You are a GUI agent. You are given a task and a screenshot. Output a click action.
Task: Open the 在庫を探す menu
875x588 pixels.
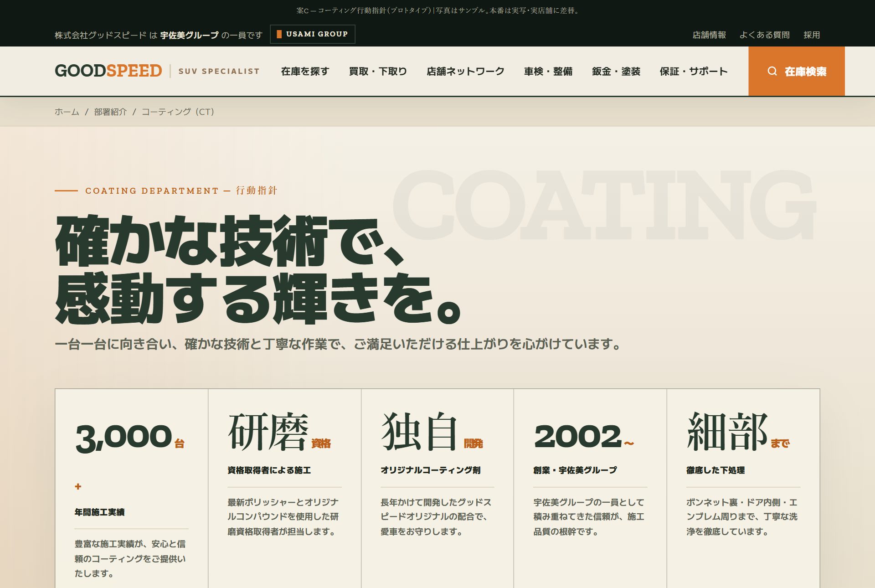pyautogui.click(x=305, y=71)
